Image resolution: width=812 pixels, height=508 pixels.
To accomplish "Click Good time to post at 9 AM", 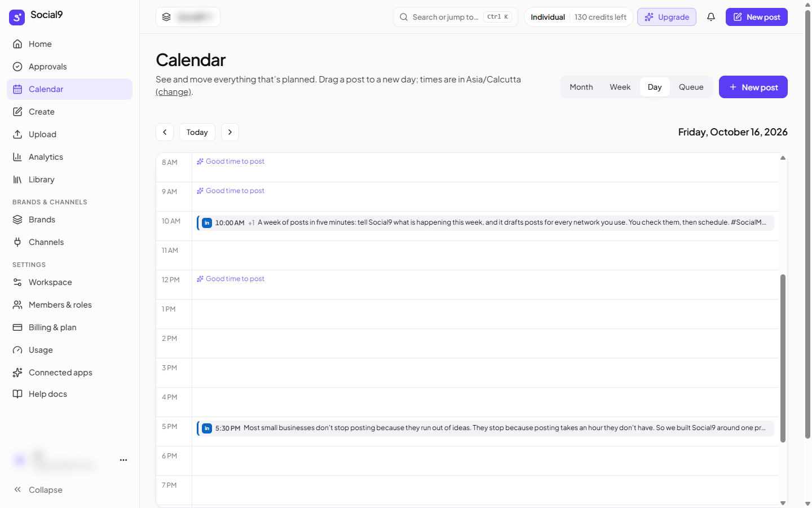I will point(231,191).
